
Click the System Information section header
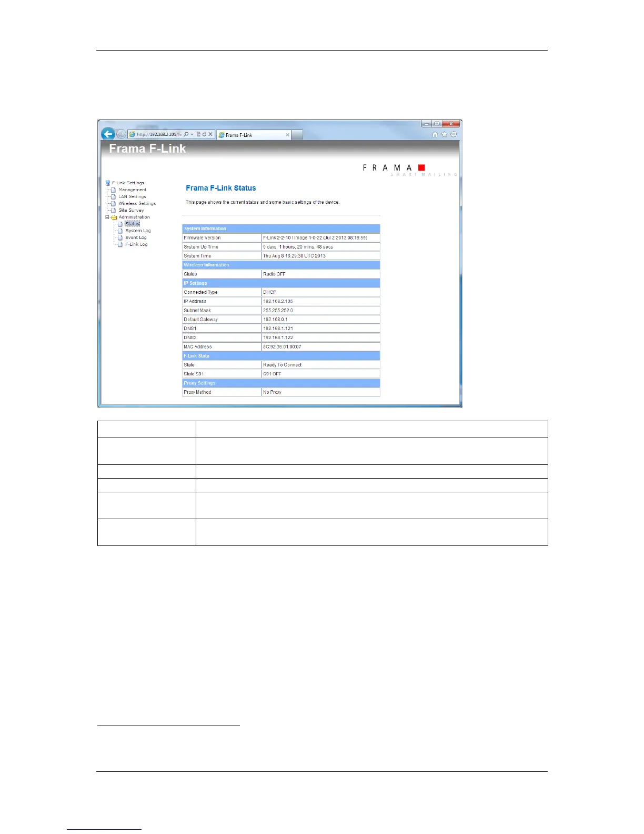coord(281,229)
